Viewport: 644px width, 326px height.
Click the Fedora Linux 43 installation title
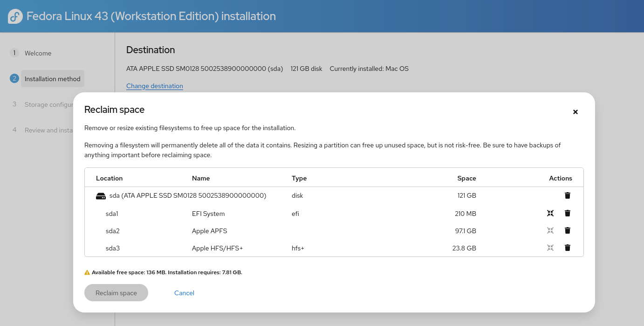(x=151, y=16)
